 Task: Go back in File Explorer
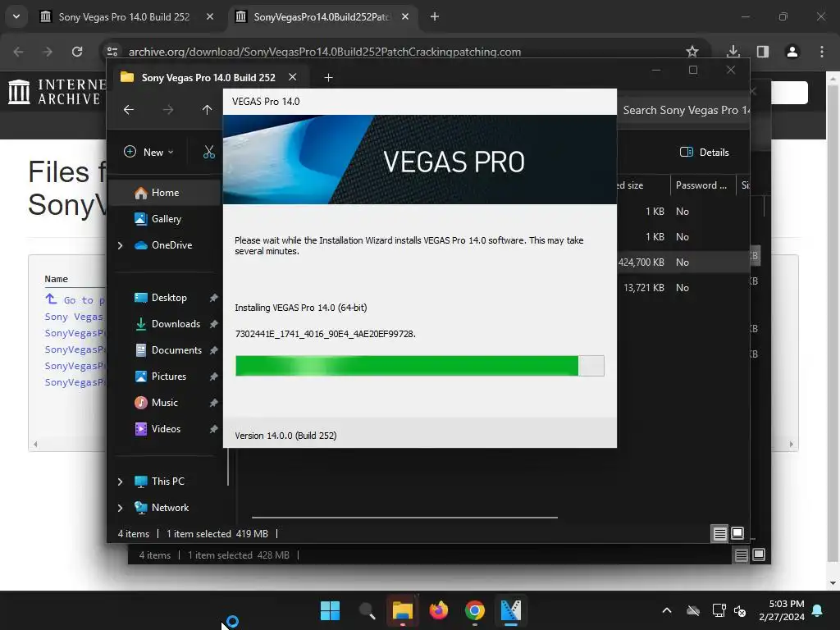(129, 110)
